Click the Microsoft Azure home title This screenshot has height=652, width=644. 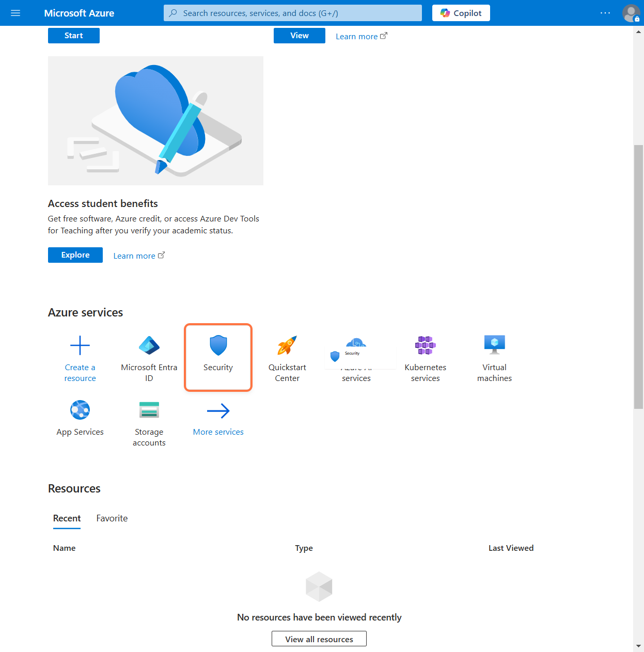coord(79,13)
